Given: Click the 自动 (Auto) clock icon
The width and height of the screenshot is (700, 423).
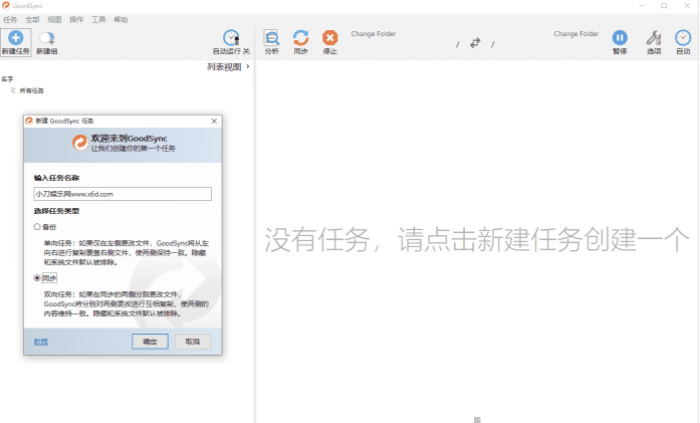Looking at the screenshot, I should pyautogui.click(x=683, y=38).
